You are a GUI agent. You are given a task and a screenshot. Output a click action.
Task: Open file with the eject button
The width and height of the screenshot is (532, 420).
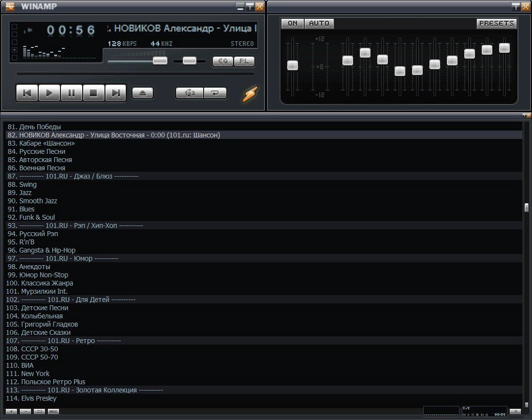click(x=143, y=93)
